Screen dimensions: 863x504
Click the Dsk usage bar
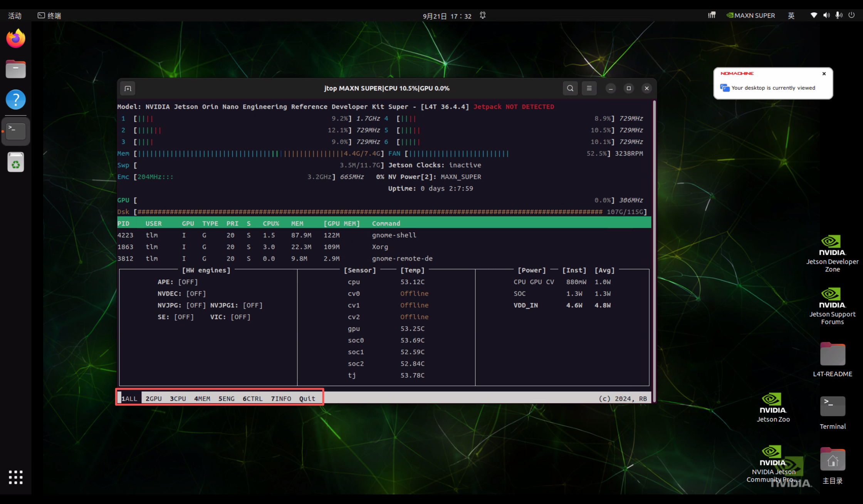coord(382,212)
